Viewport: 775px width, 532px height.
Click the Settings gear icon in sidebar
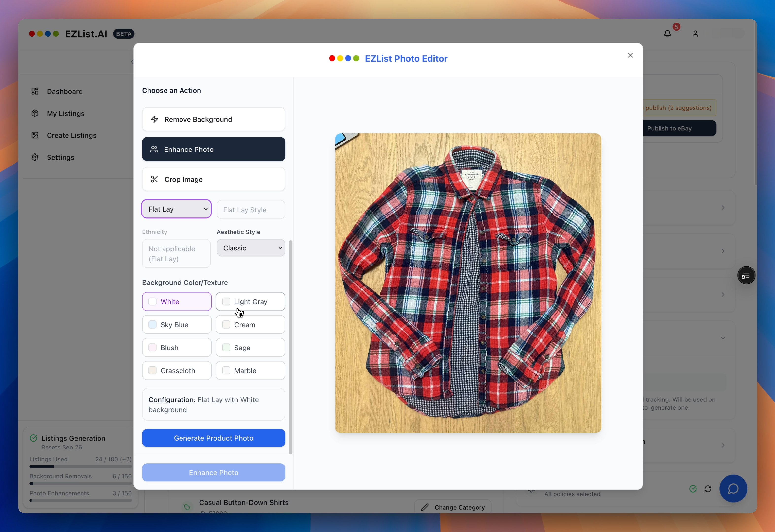pos(35,157)
